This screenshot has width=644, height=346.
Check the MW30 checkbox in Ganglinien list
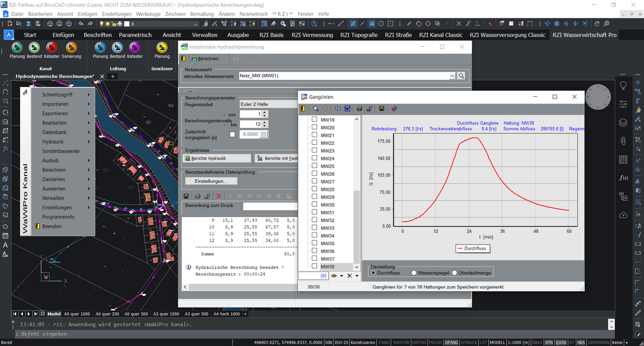point(314,205)
